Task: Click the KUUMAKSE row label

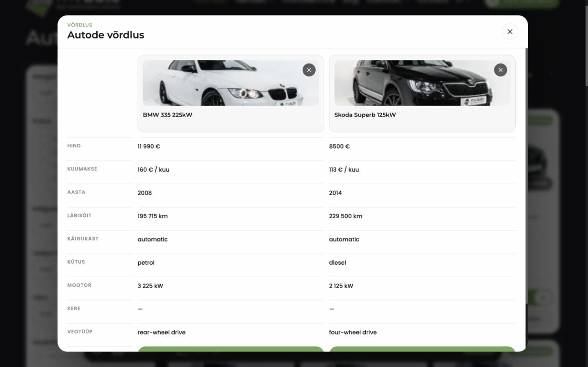Action: (x=82, y=169)
